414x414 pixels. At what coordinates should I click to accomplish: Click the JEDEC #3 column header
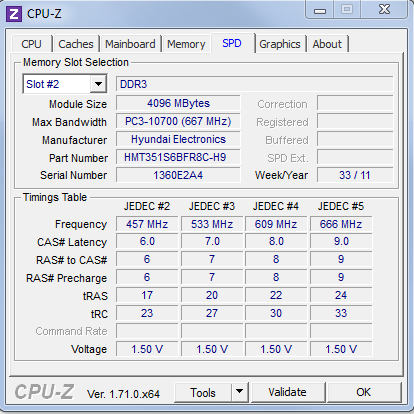(x=212, y=206)
